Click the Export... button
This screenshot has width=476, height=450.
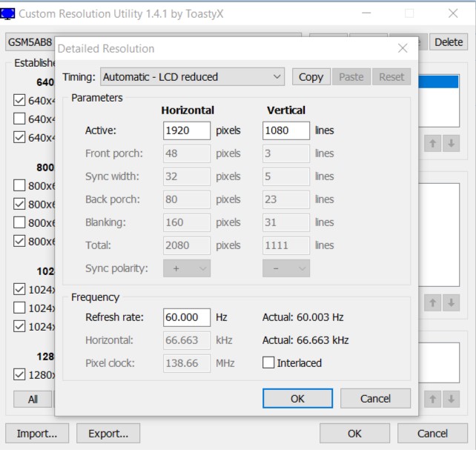tap(108, 433)
